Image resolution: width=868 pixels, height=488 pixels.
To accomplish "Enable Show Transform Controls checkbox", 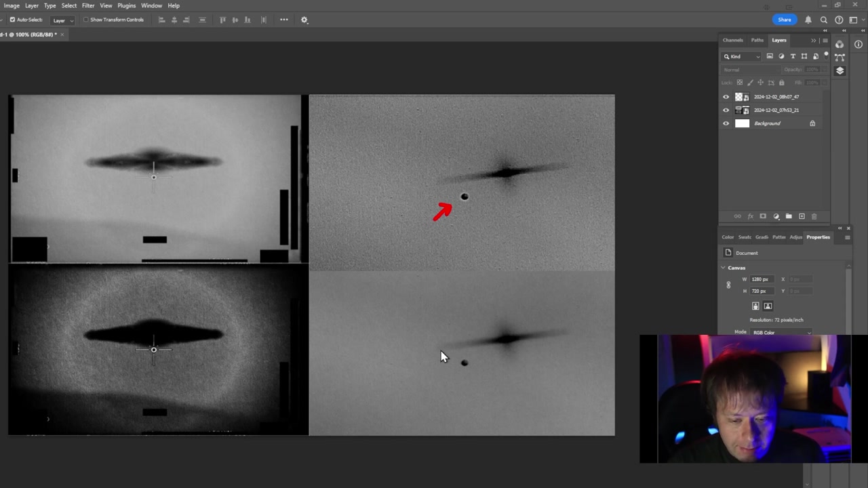I will (86, 20).
